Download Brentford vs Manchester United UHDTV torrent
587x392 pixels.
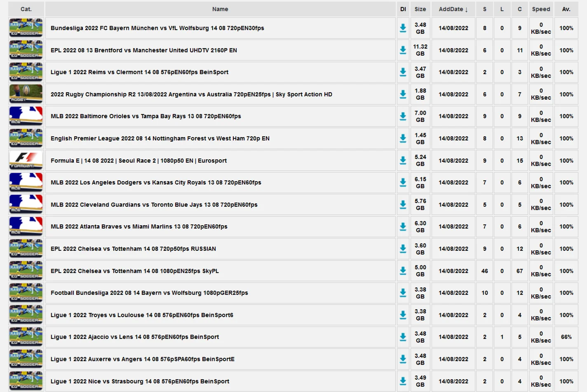click(x=403, y=50)
